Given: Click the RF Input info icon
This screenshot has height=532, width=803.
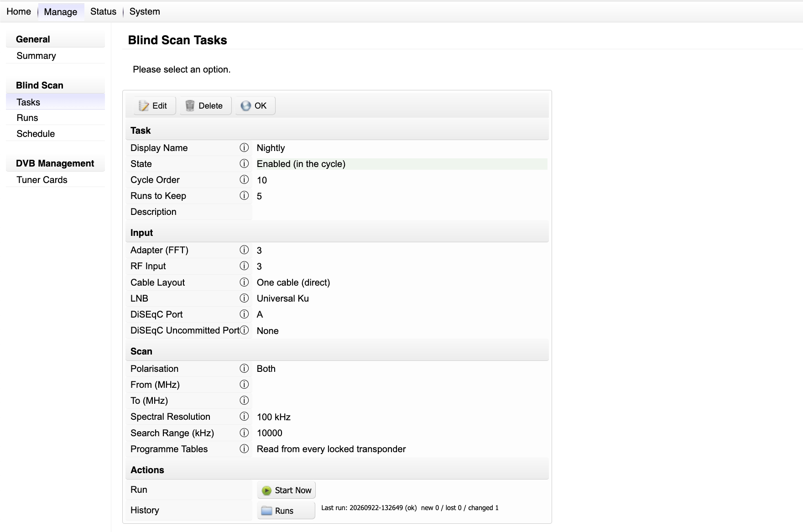Looking at the screenshot, I should click(244, 266).
